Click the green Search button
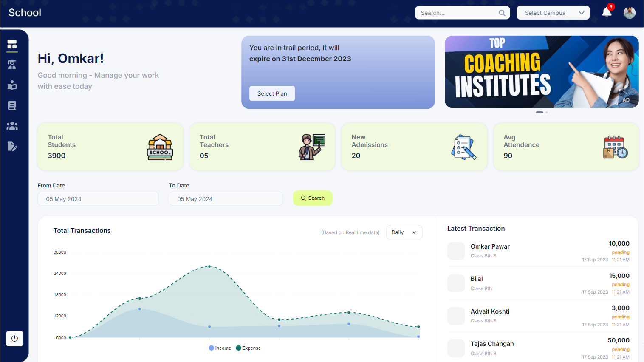Screen dimensions: 644x362 [313, 198]
